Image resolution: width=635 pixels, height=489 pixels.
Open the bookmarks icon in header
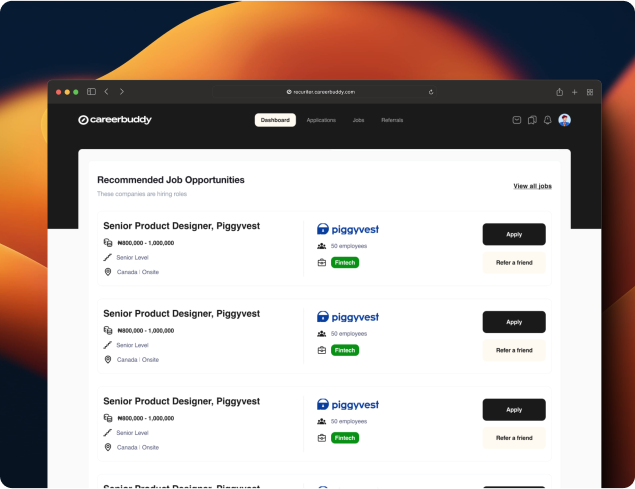point(532,120)
